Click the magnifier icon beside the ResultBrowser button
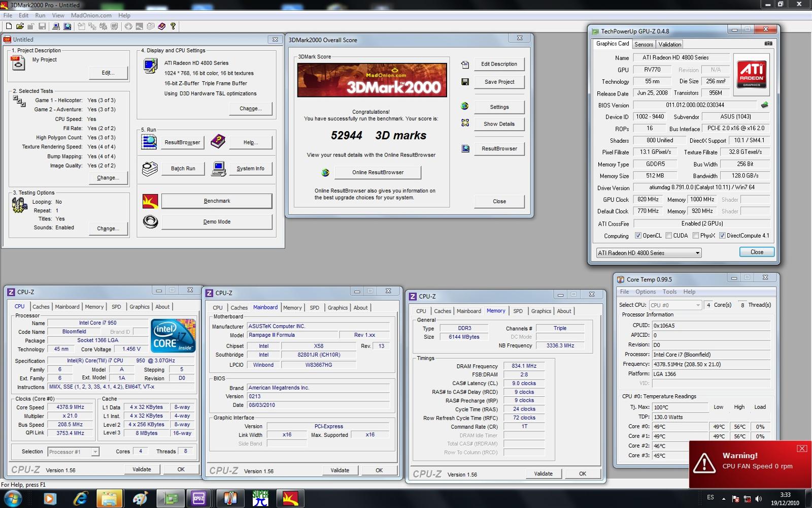This screenshot has height=508, width=812. tap(149, 142)
